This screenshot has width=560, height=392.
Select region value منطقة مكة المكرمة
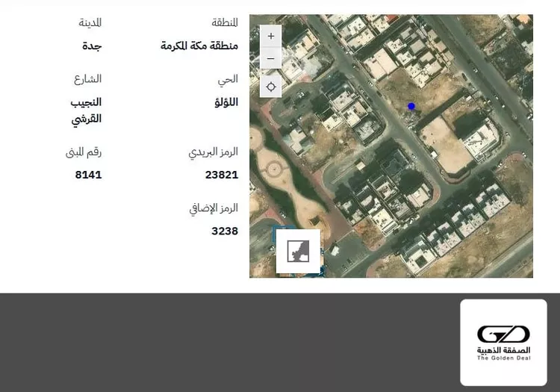pyautogui.click(x=199, y=46)
